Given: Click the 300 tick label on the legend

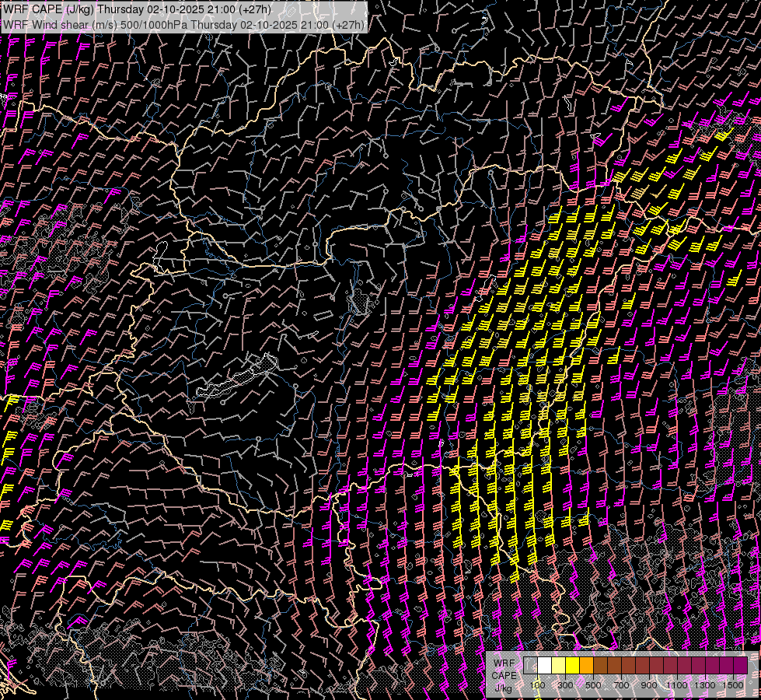Looking at the screenshot, I should 565,684.
